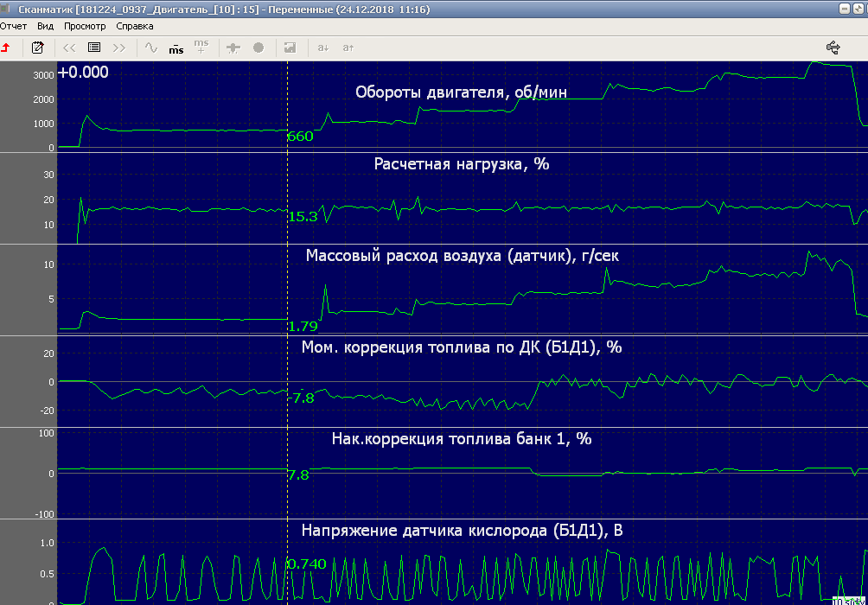Viewport: 868px width, 605px height.
Task: Click the USB connection icon
Action: click(x=833, y=47)
